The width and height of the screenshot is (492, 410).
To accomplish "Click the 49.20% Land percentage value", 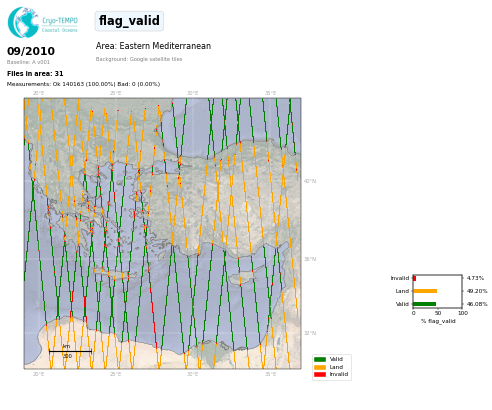I will point(477,291).
